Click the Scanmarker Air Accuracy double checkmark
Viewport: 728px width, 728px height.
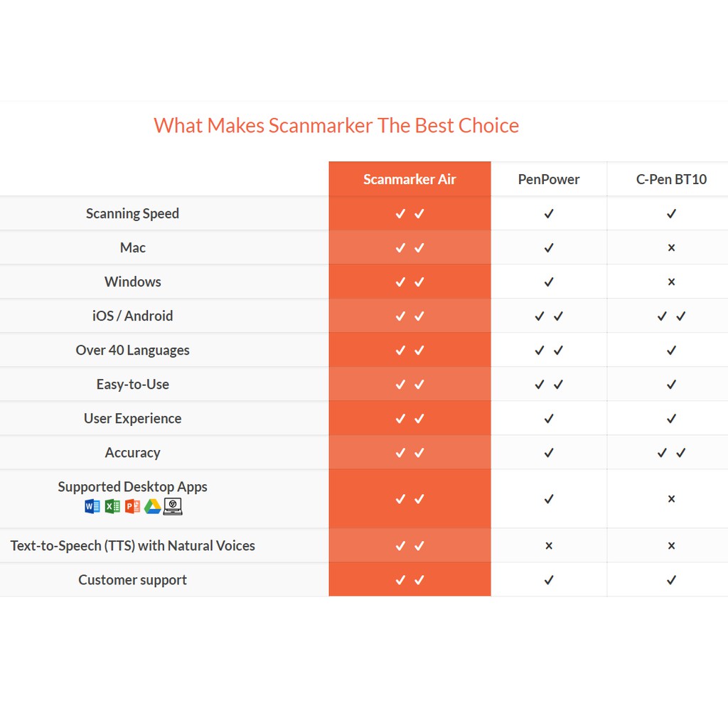pyautogui.click(x=409, y=453)
